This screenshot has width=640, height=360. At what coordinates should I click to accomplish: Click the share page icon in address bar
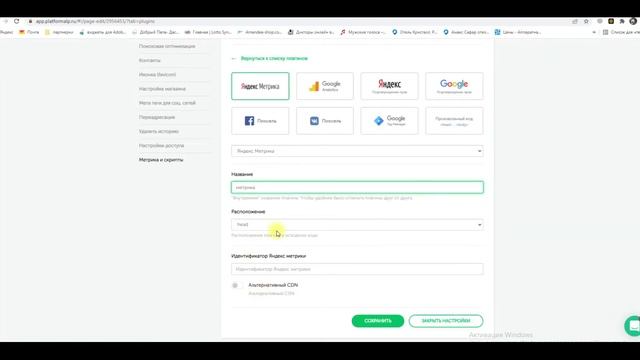pos(575,21)
